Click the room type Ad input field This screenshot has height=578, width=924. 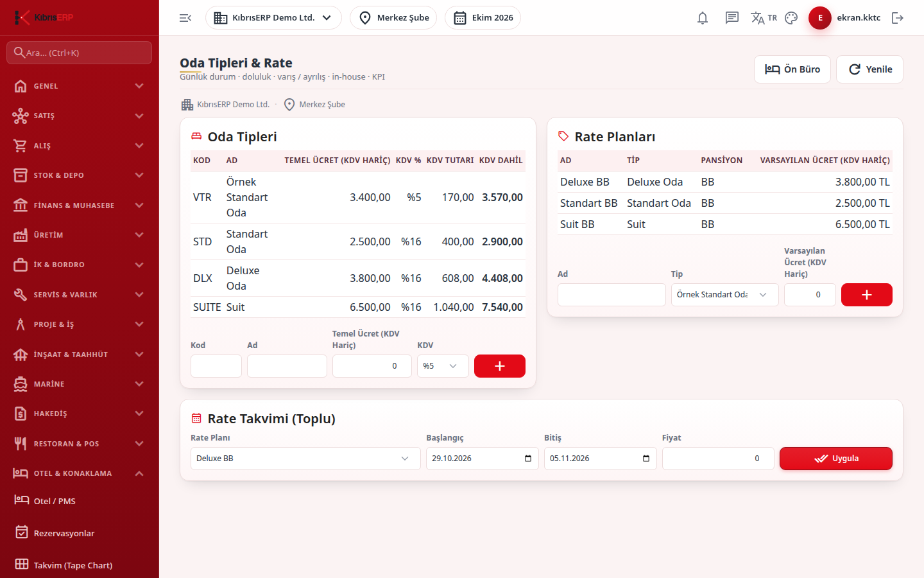tap(287, 366)
